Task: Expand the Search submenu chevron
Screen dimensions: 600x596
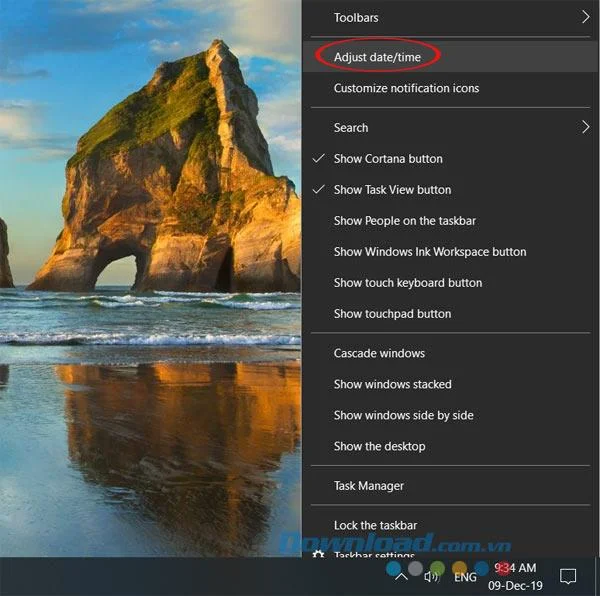Action: 585,127
